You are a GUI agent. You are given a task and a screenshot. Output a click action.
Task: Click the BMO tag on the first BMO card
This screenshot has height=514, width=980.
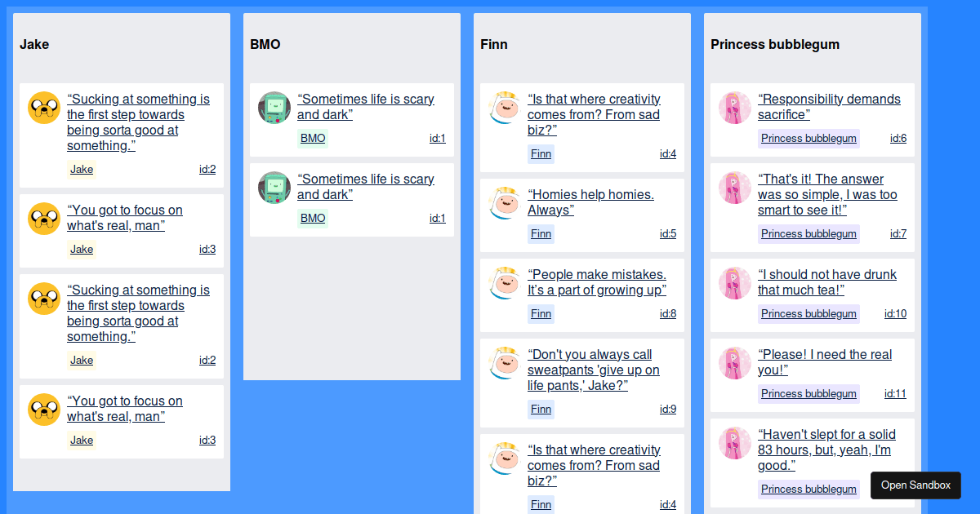(313, 138)
